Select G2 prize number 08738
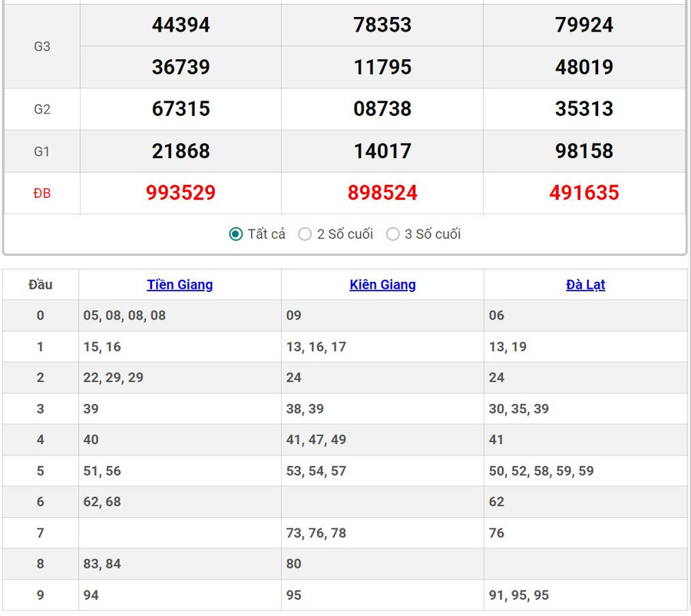The image size is (691, 616). point(382,109)
